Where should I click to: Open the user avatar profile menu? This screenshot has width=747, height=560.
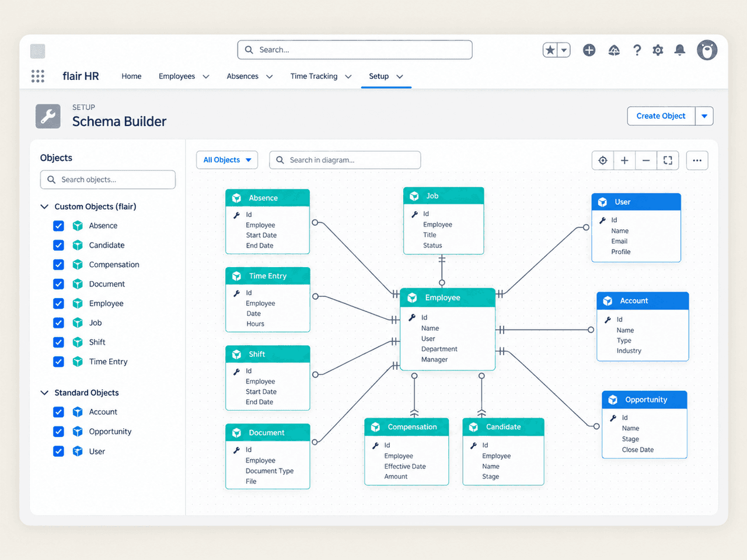(x=707, y=50)
